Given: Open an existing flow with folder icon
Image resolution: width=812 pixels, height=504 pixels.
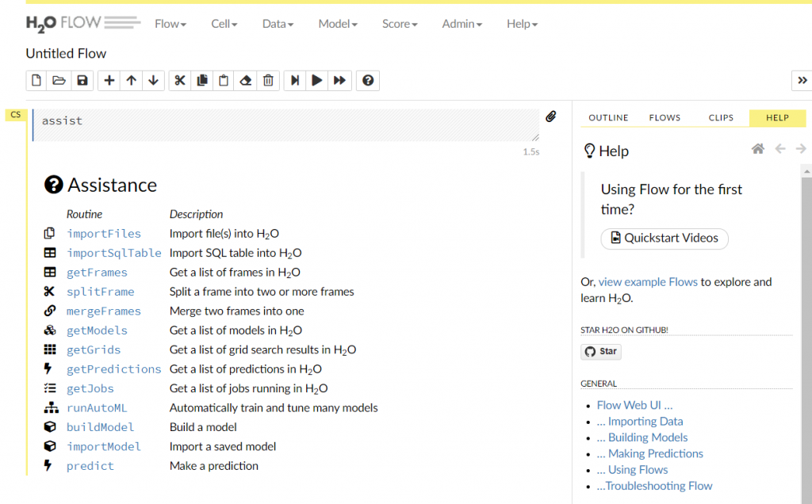Looking at the screenshot, I should coord(59,80).
